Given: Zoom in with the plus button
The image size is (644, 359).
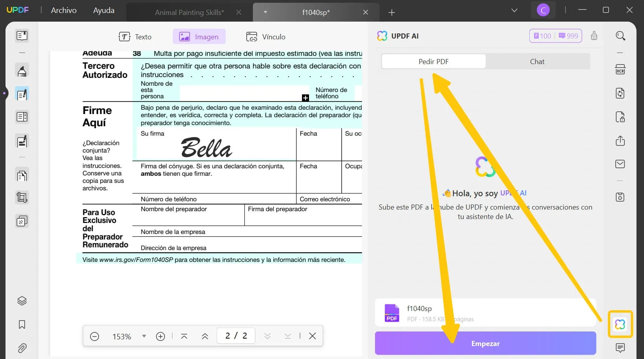Looking at the screenshot, I should [160, 336].
